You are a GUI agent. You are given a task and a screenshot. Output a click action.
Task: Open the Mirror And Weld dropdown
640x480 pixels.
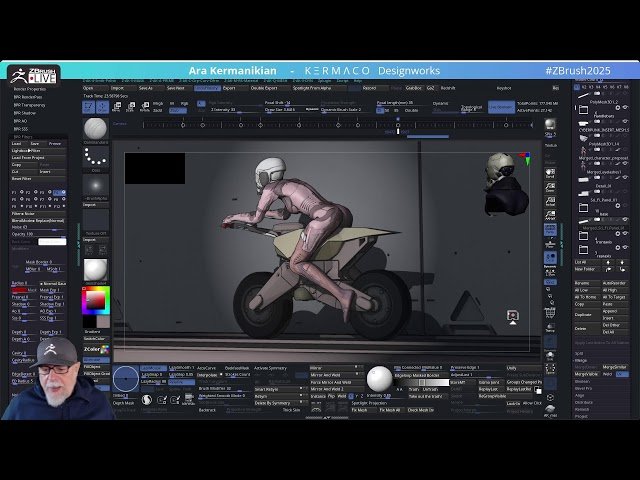(x=336, y=375)
